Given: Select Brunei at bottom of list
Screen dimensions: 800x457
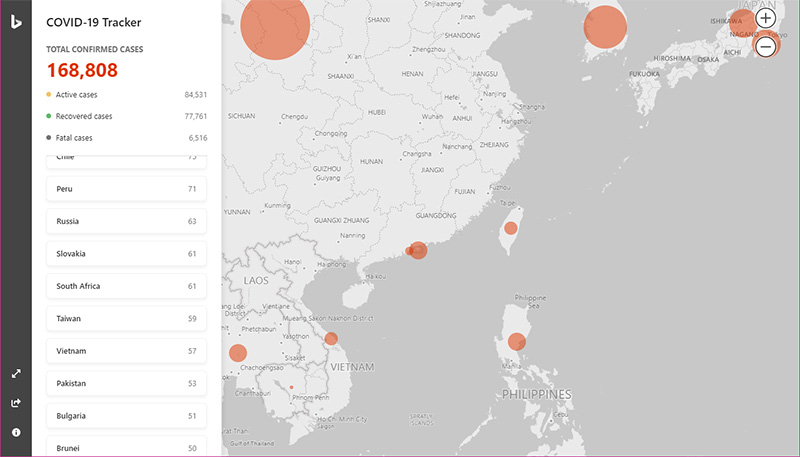Looking at the screenshot, I should click(x=126, y=446).
